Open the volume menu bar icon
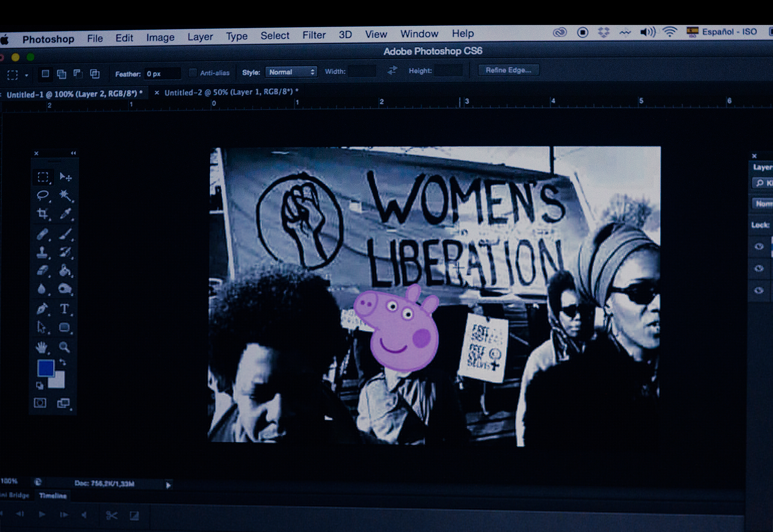Image resolution: width=773 pixels, height=532 pixels. tap(648, 32)
